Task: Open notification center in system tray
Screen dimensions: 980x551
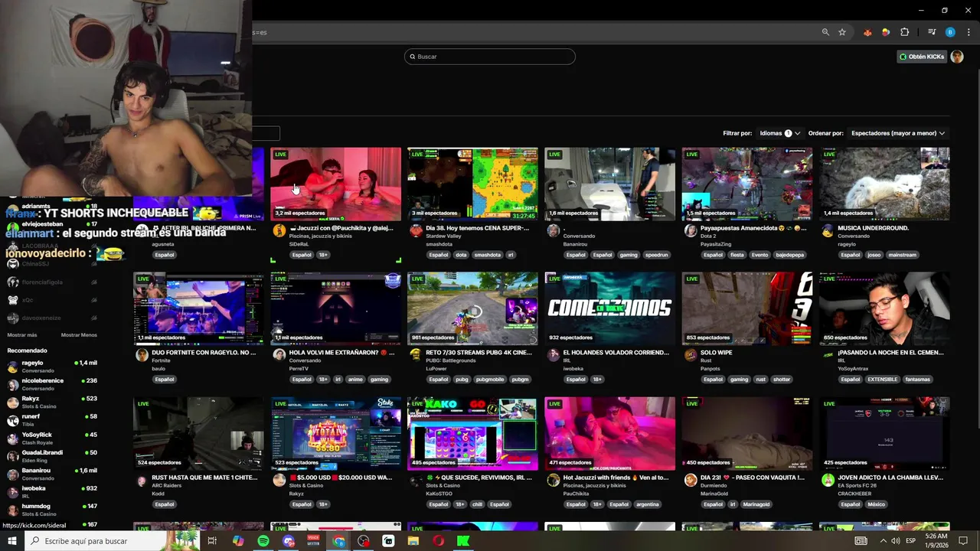Action: tap(963, 541)
